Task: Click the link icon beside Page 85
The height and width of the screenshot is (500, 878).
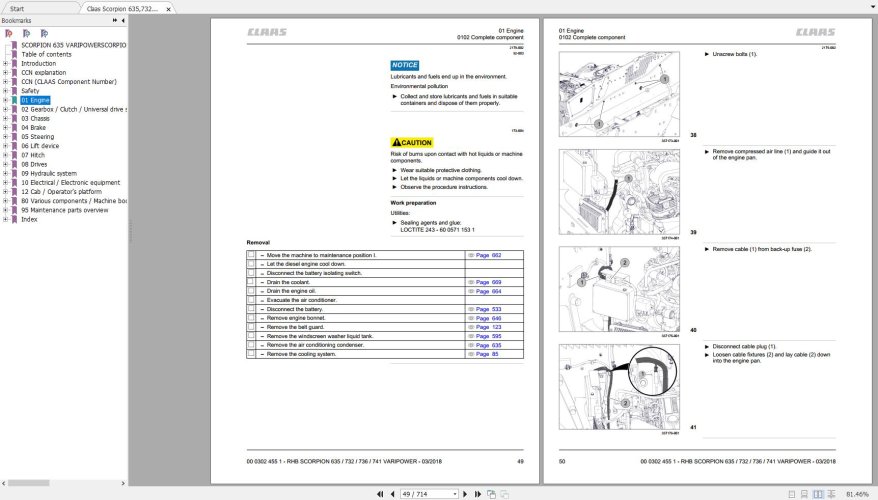Action: click(x=471, y=354)
